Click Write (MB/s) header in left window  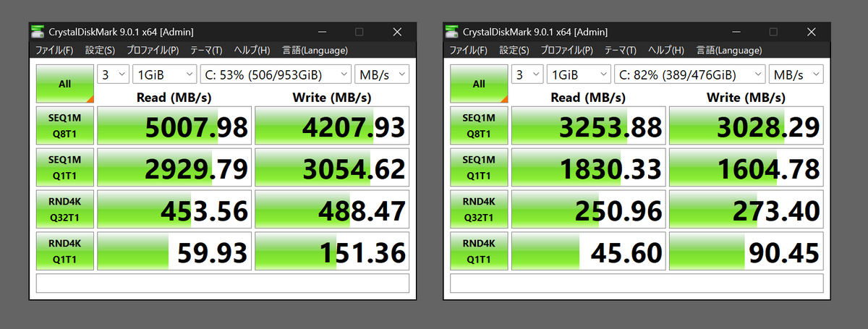332,97
